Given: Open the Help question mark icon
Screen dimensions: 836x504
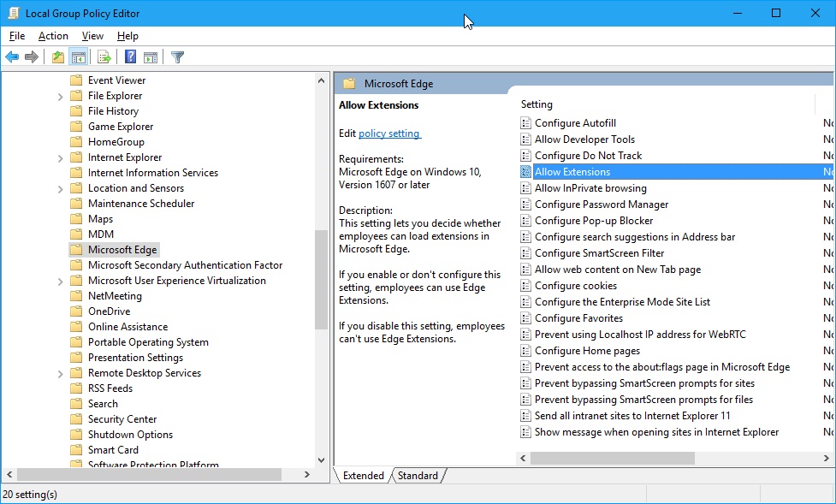Looking at the screenshot, I should pos(131,56).
